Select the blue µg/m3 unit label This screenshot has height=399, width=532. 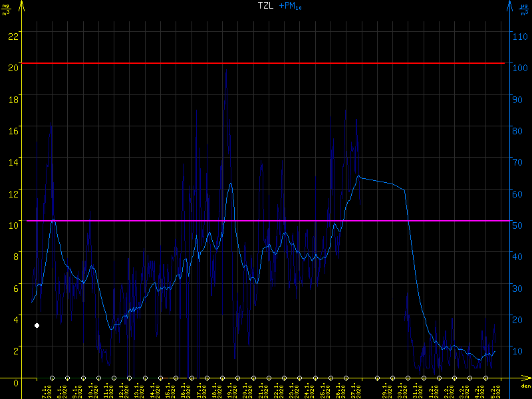point(524,9)
